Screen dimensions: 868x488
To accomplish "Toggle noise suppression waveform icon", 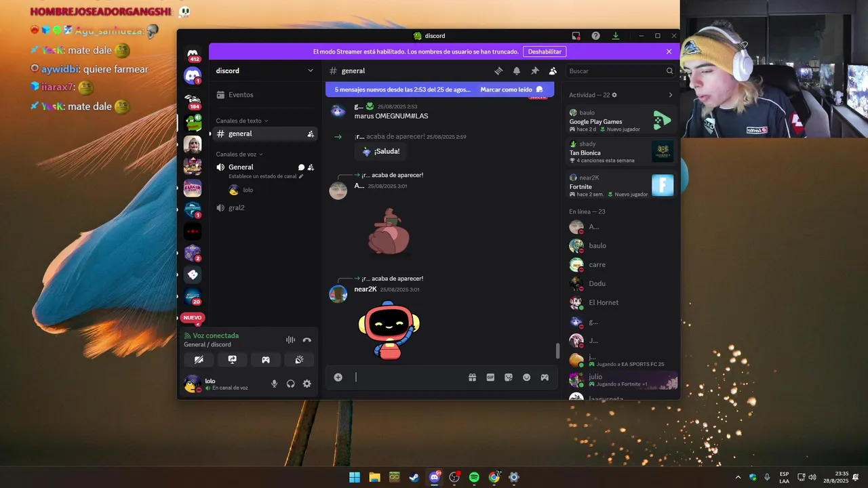I will click(290, 340).
